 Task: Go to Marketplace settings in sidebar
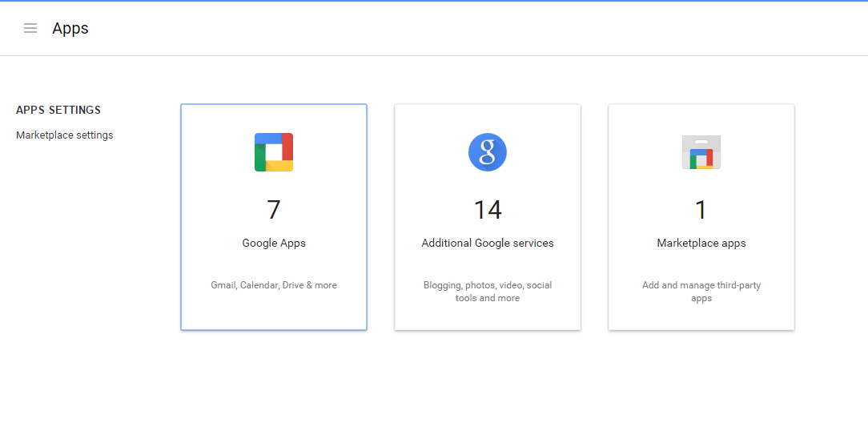tap(65, 135)
